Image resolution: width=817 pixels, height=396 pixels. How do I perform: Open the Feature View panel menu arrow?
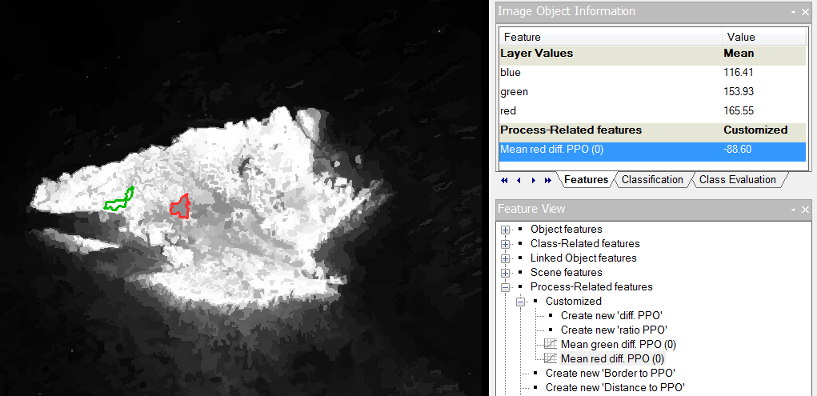(794, 209)
